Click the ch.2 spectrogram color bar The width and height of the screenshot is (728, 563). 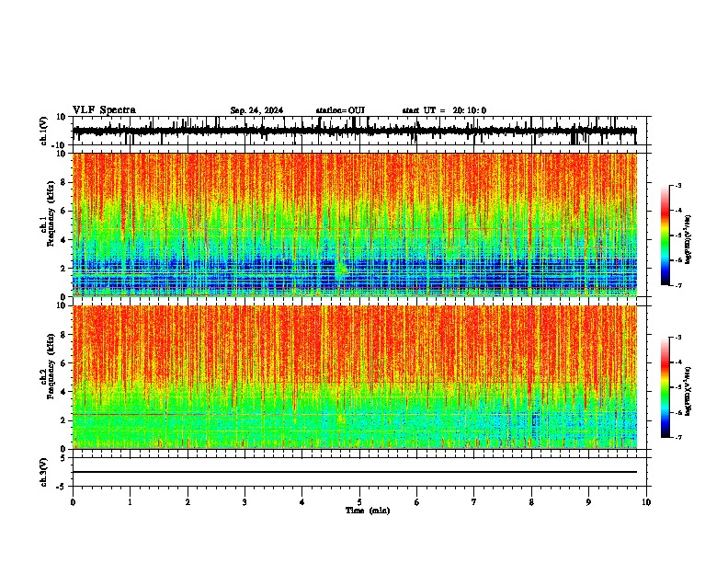[x=665, y=387]
